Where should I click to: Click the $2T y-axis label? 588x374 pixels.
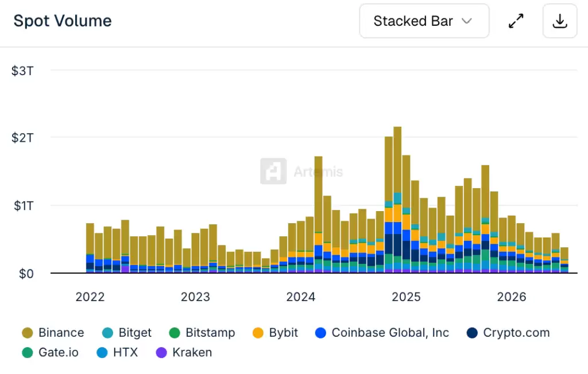pos(22,138)
